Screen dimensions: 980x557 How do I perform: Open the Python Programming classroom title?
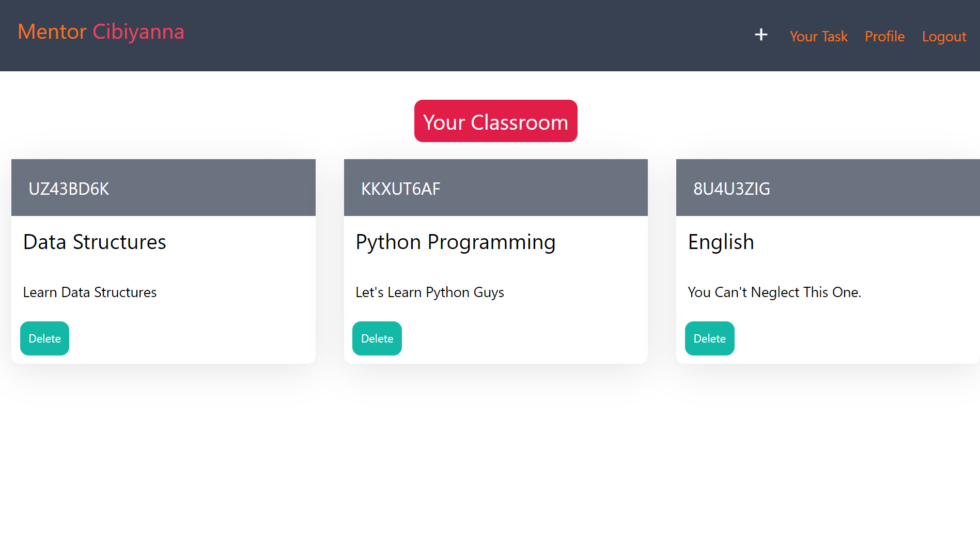pos(456,242)
